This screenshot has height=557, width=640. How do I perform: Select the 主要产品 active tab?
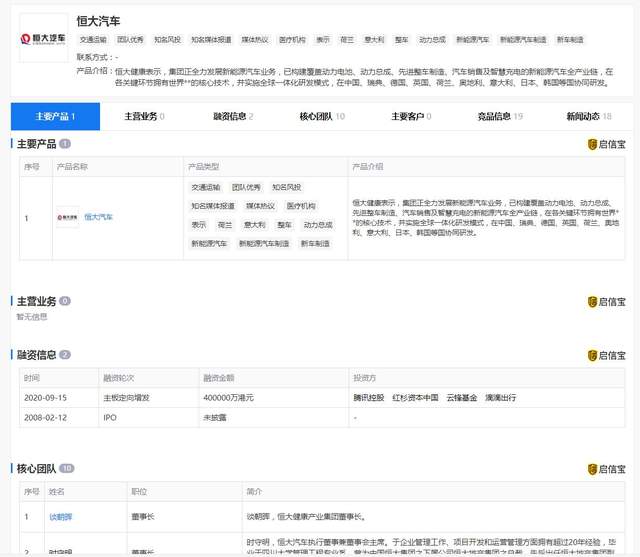[x=55, y=117]
